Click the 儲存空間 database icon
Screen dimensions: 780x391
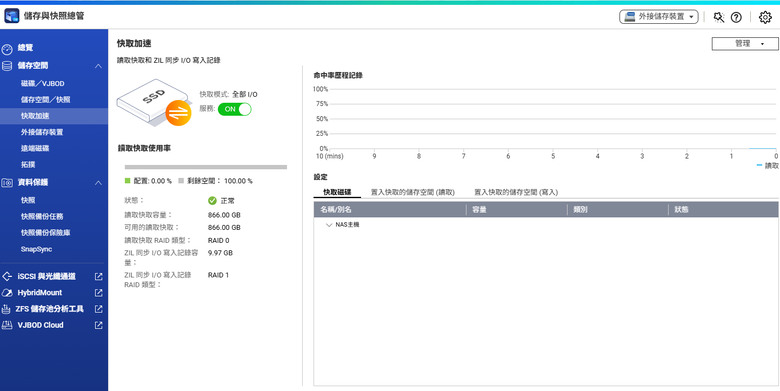[x=7, y=66]
